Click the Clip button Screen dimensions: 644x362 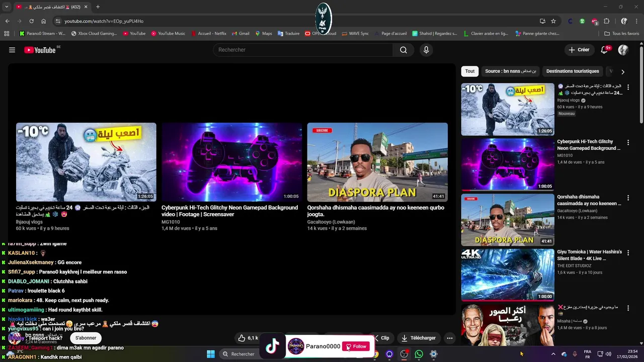[381, 338]
